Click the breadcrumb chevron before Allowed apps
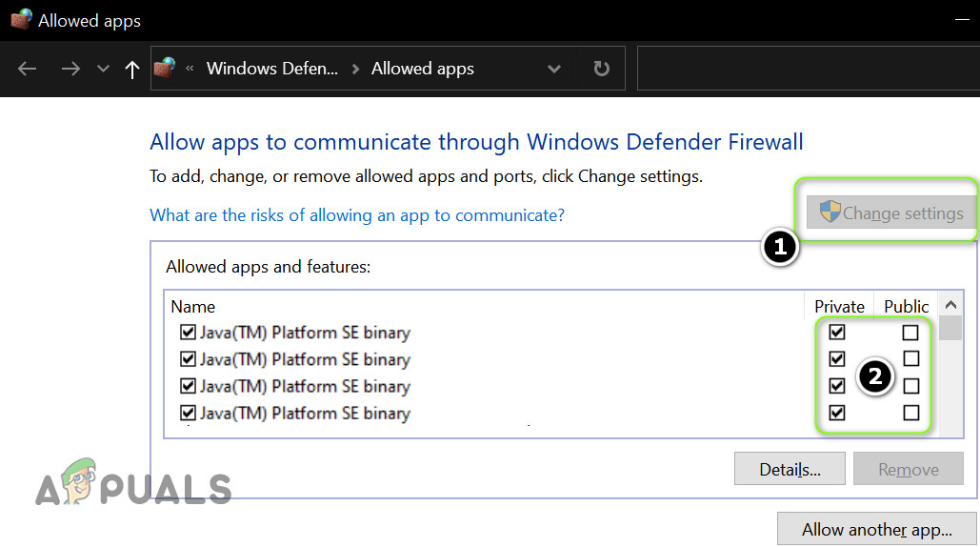This screenshot has width=980, height=547. 355,69
